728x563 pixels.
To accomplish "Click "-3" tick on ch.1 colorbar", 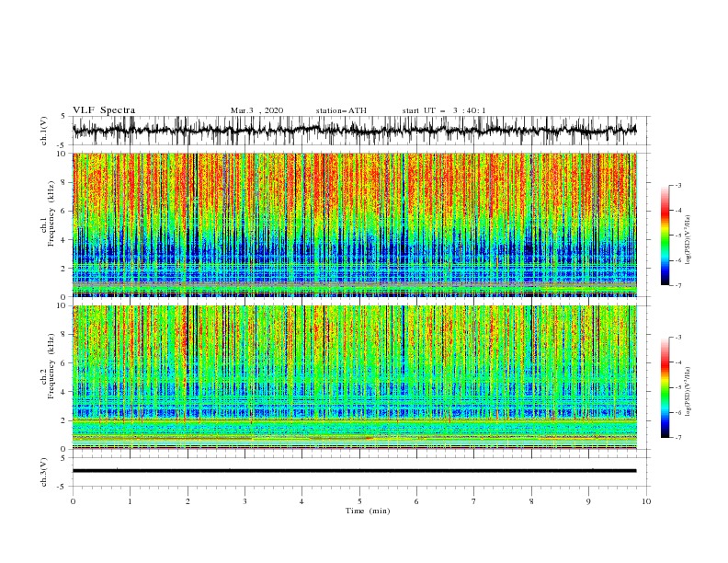I will [677, 185].
